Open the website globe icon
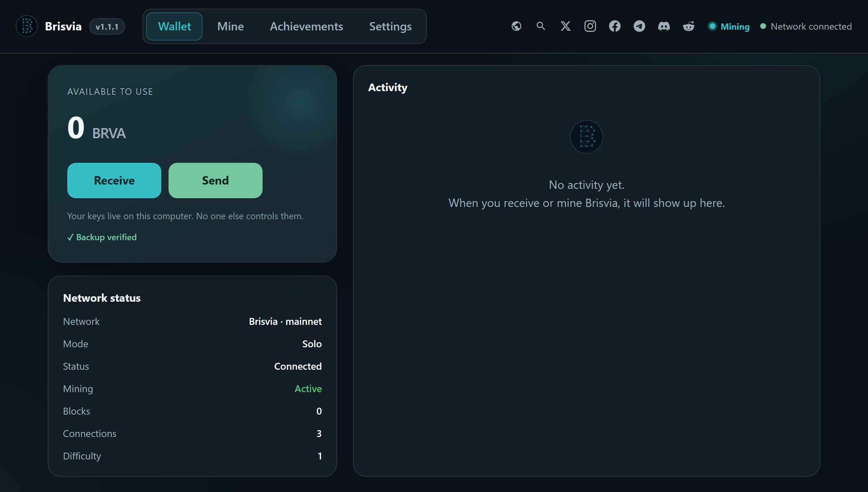 pos(516,26)
